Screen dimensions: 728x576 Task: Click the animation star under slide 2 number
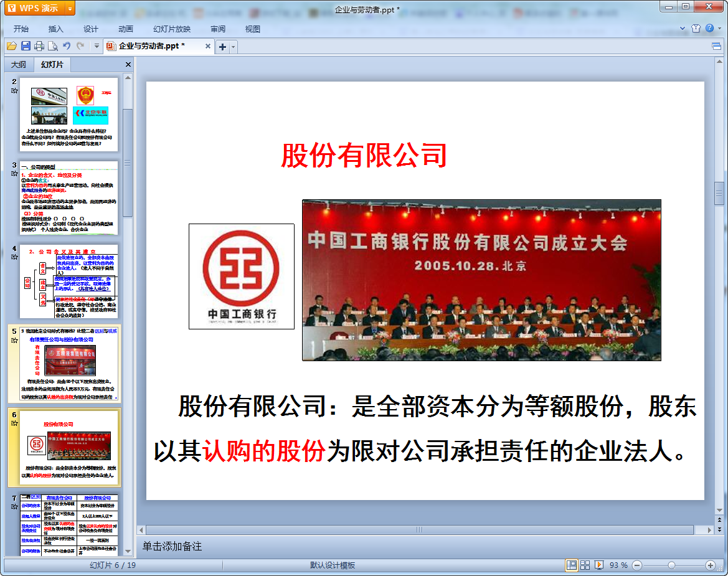pos(14,90)
